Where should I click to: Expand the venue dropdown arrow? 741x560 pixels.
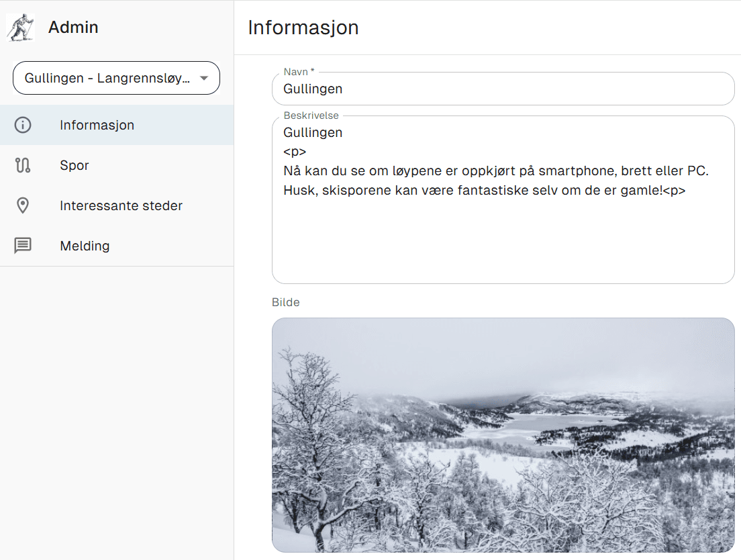point(204,78)
